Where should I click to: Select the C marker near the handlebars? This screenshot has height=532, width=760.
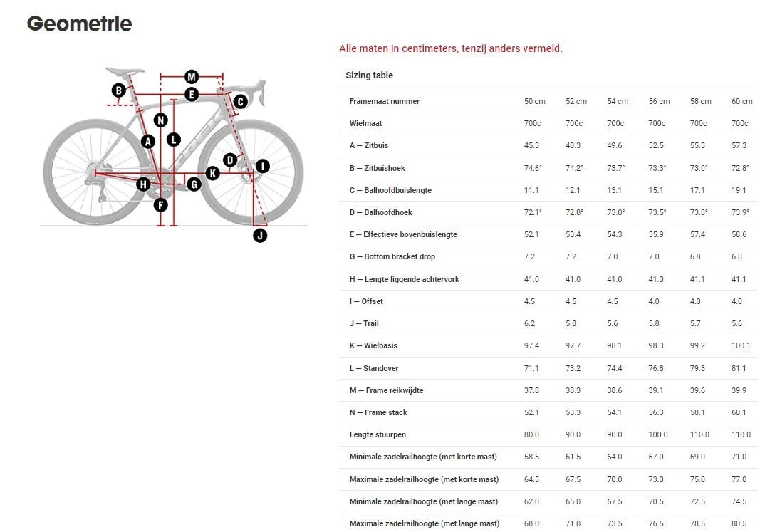(x=240, y=102)
